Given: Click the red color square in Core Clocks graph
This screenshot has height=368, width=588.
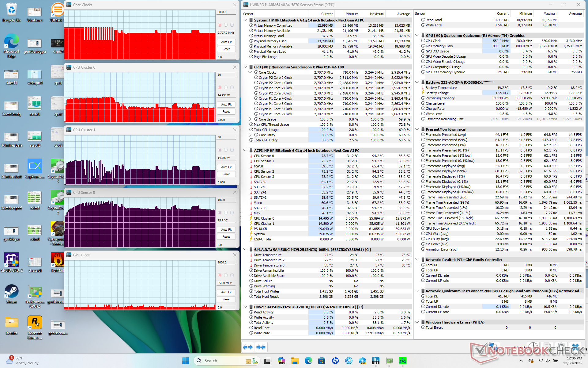Looking at the screenshot, I should click(x=220, y=25).
